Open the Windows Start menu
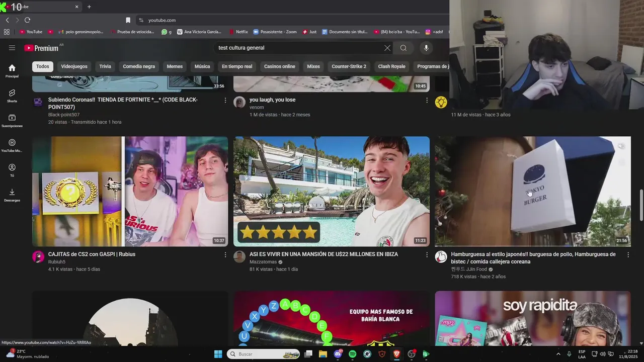The width and height of the screenshot is (644, 362). 218,354
